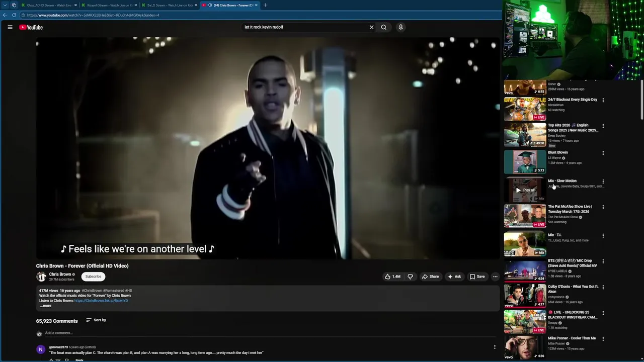Close the Ricasoli Stream tab

136,5
